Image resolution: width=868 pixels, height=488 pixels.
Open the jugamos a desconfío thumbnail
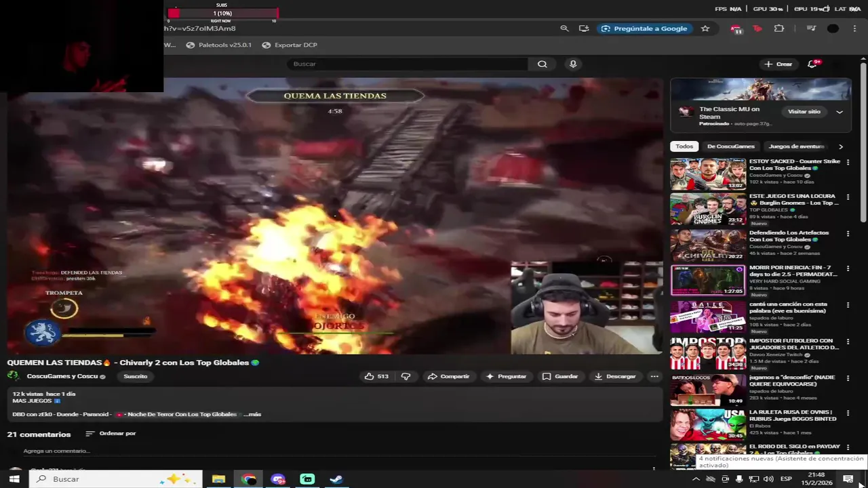708,390
